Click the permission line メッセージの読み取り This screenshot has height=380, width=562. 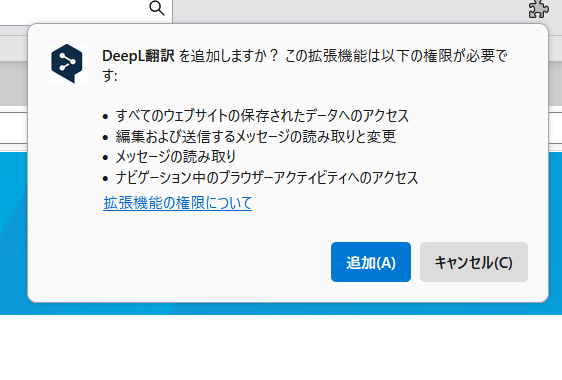click(176, 157)
